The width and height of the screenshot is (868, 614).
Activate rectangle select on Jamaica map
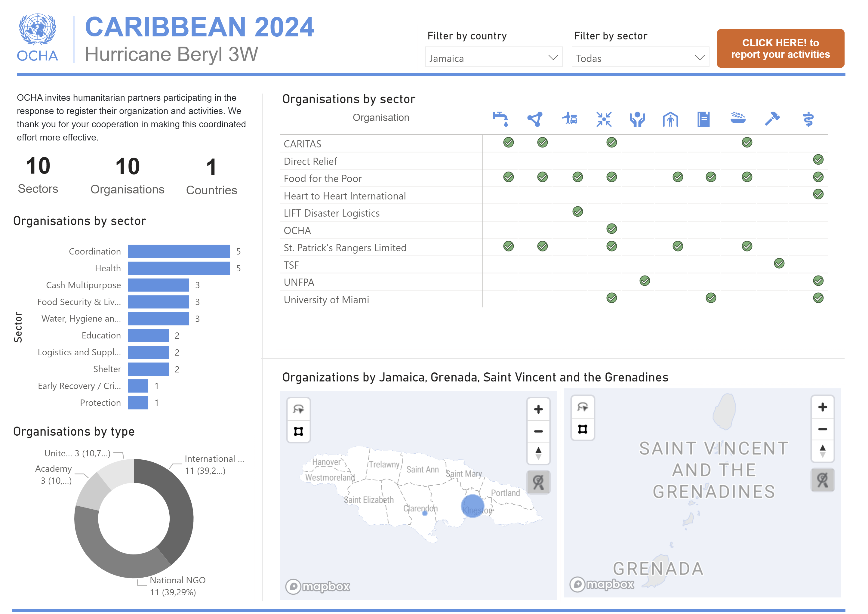pyautogui.click(x=298, y=431)
